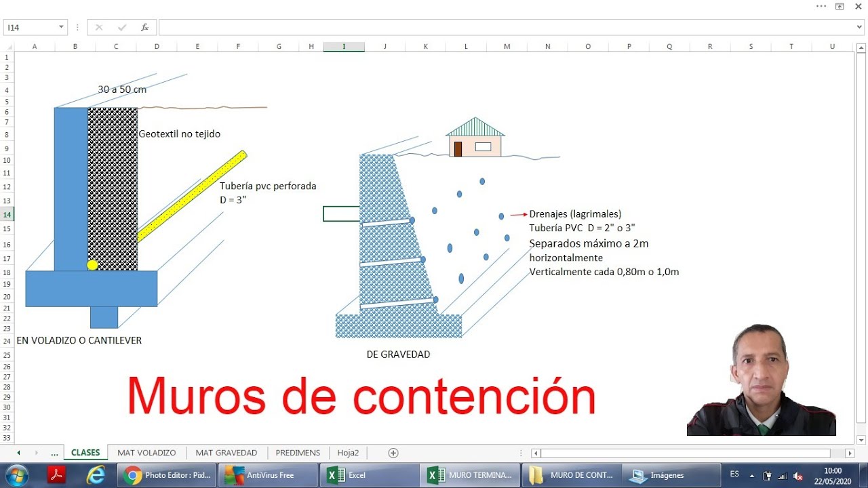
Task: Click the muted volume tray icon
Action: pos(798,475)
